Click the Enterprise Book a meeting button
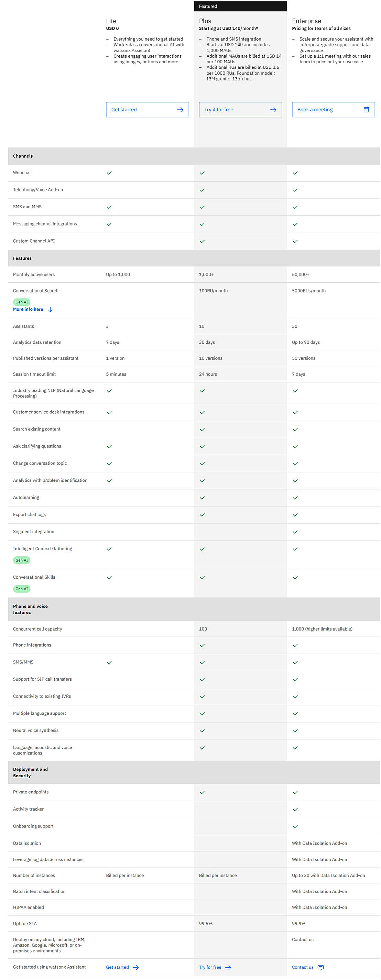381x980 pixels. point(333,110)
